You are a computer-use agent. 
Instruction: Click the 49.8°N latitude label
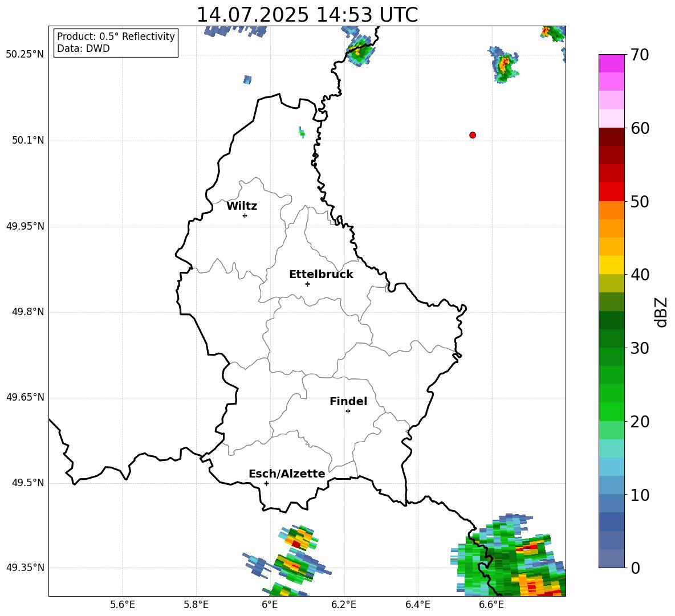click(x=28, y=312)
